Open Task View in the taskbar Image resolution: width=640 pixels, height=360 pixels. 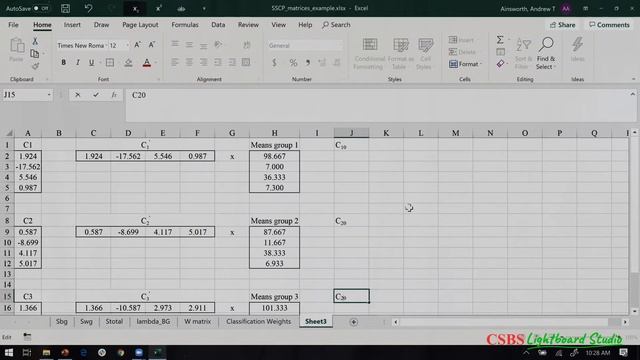pos(27,353)
